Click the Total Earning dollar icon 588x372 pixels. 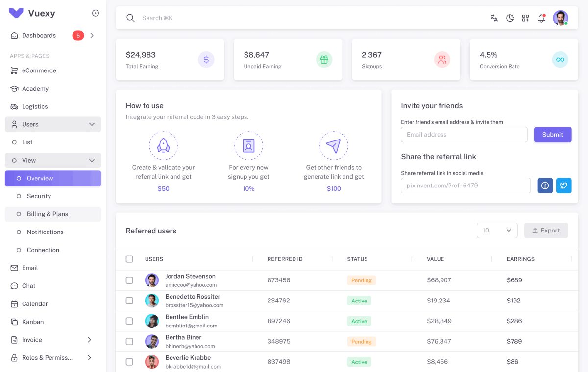(206, 59)
